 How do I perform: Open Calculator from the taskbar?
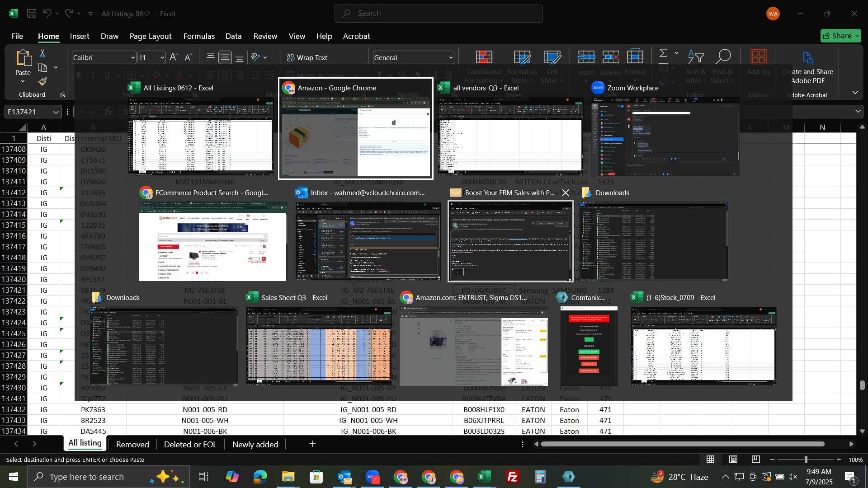(541, 477)
